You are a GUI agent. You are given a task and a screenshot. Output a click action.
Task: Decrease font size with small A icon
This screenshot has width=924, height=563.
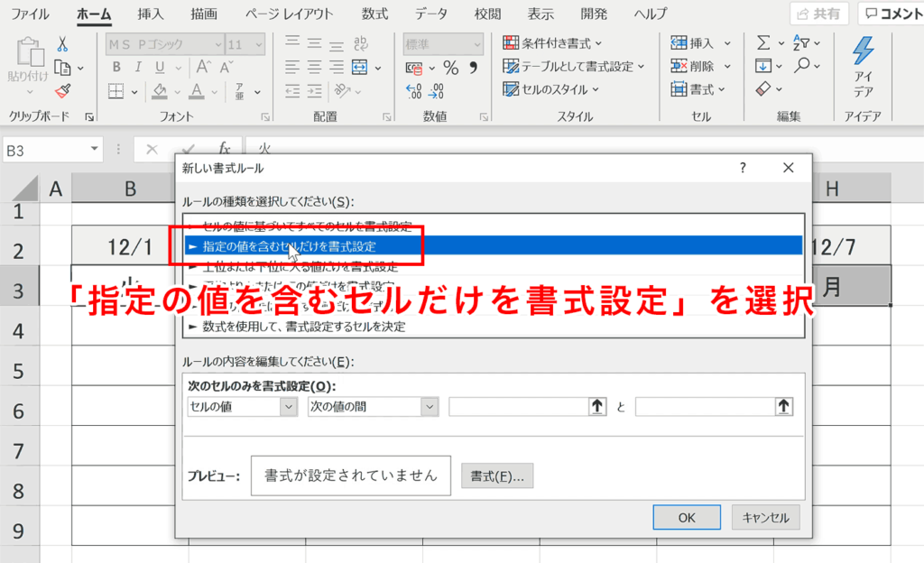coord(226,67)
